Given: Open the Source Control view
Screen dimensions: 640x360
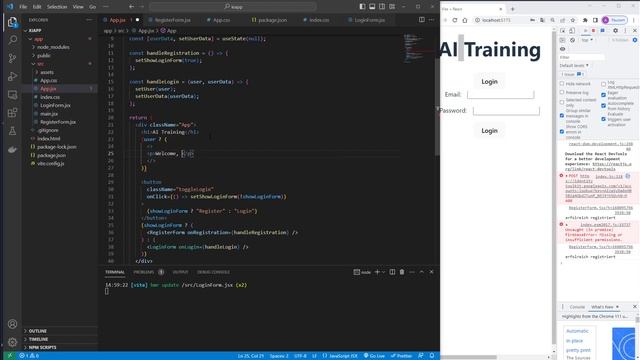Looking at the screenshot, I should (12, 58).
